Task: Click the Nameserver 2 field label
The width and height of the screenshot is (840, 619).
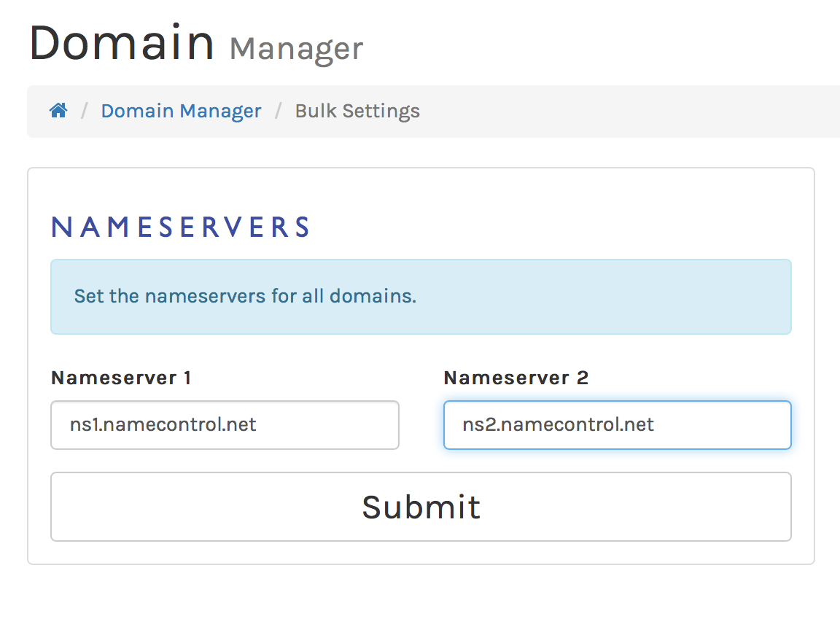Action: [516, 378]
